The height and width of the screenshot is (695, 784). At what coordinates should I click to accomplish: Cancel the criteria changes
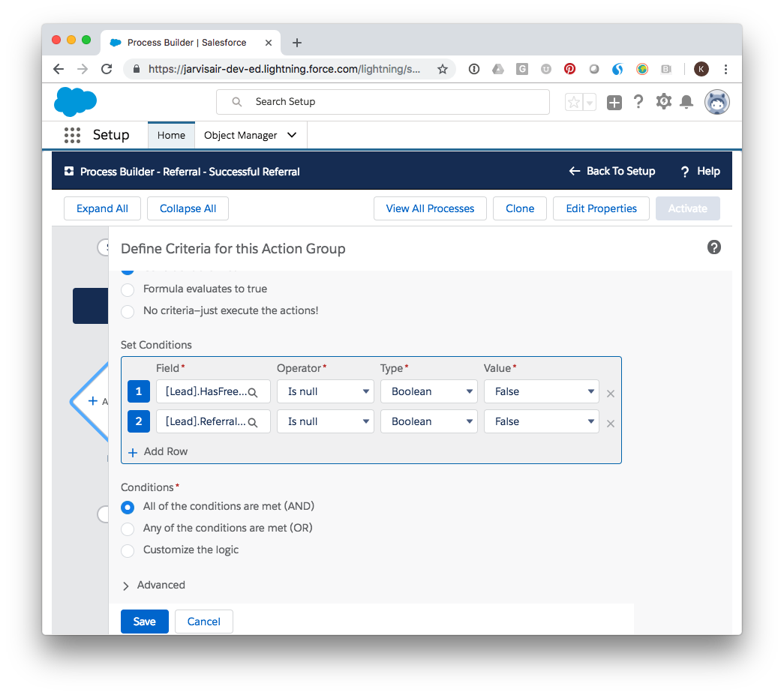coord(204,622)
